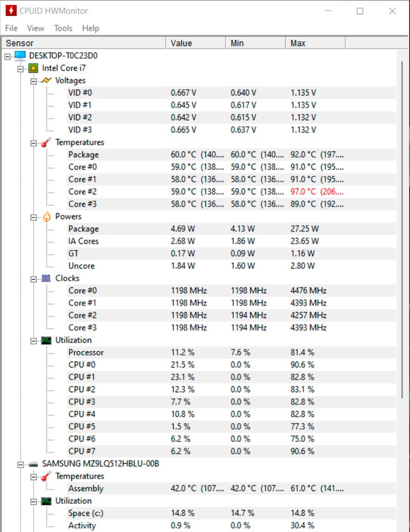Image resolution: width=410 pixels, height=532 pixels.
Task: Select the Activity row
Action: click(x=232, y=525)
